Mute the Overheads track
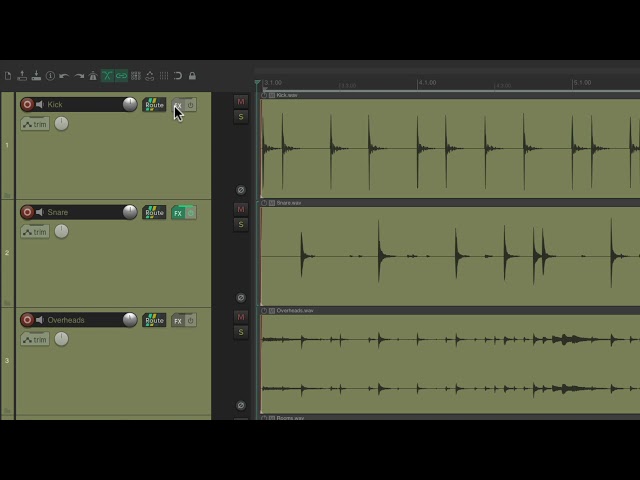 [x=241, y=317]
